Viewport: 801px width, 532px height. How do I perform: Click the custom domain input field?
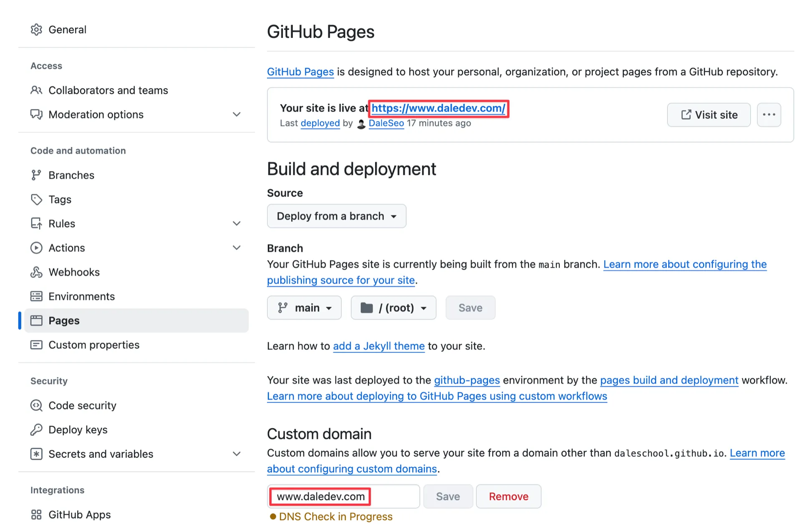pos(343,496)
